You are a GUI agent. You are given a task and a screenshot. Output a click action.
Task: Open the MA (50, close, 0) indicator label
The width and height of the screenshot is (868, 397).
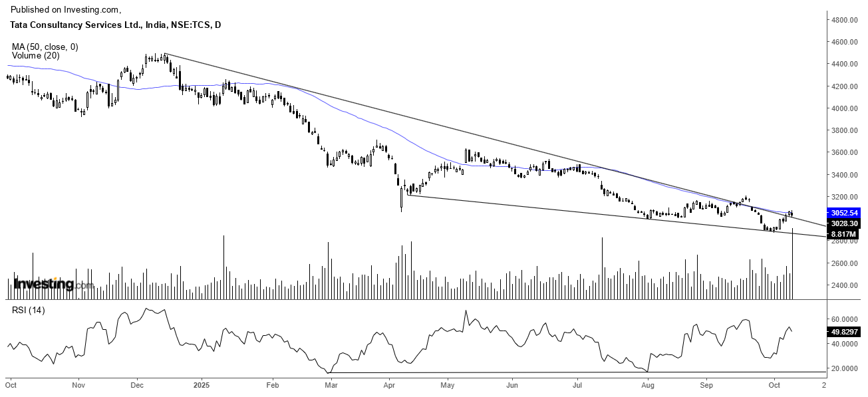pos(45,47)
